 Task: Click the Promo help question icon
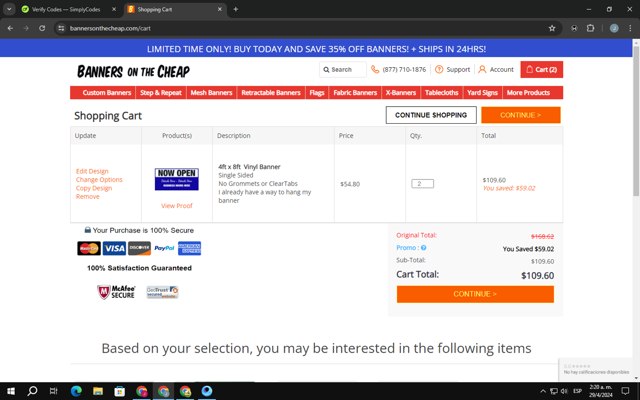click(424, 248)
